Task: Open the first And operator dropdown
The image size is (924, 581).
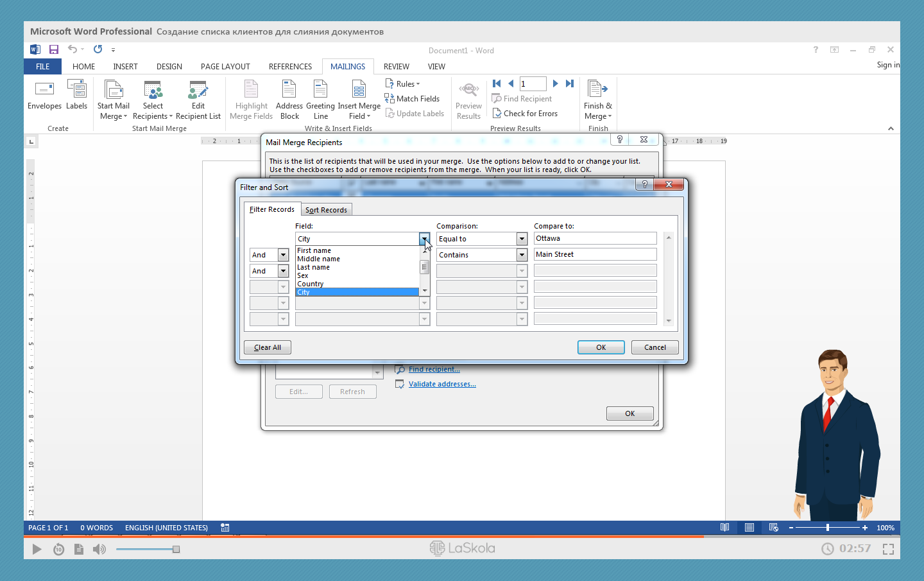Action: [x=283, y=255]
